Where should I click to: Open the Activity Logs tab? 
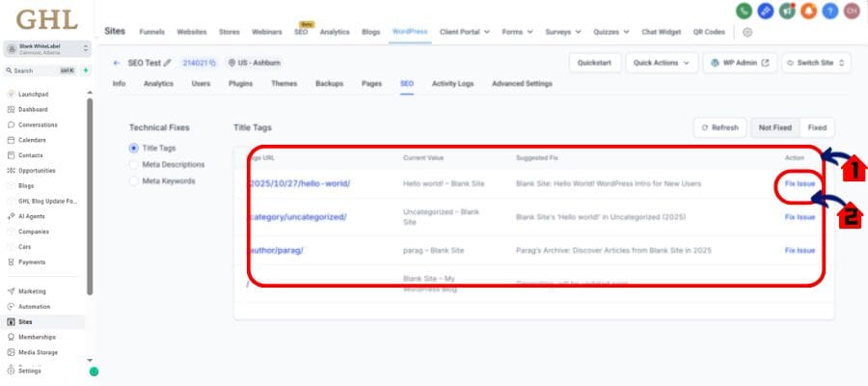(x=453, y=84)
